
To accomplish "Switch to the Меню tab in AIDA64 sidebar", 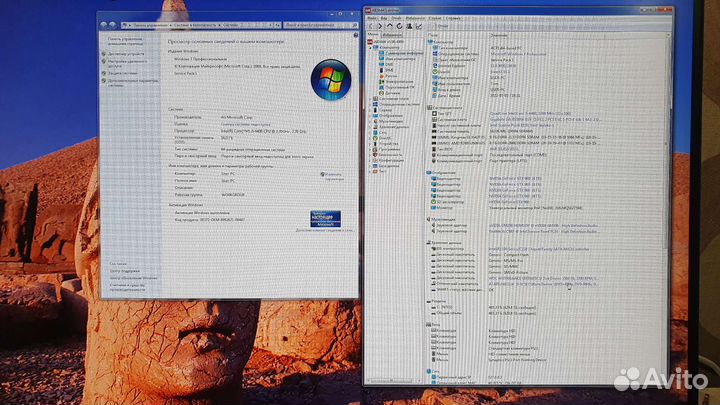I will tap(372, 35).
